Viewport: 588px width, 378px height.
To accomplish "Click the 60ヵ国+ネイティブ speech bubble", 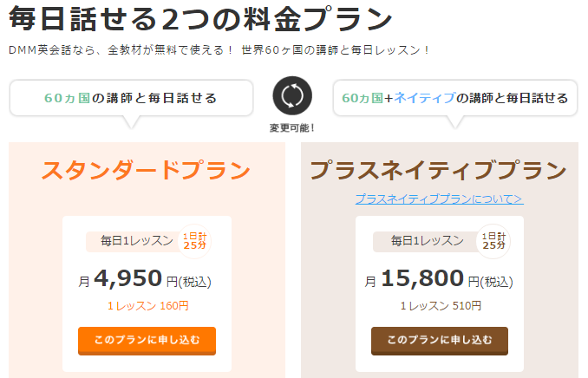I will click(x=455, y=98).
